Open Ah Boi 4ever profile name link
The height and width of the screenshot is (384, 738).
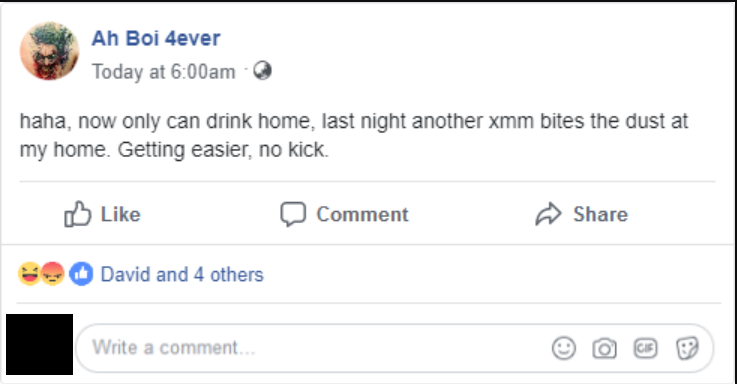coord(156,38)
